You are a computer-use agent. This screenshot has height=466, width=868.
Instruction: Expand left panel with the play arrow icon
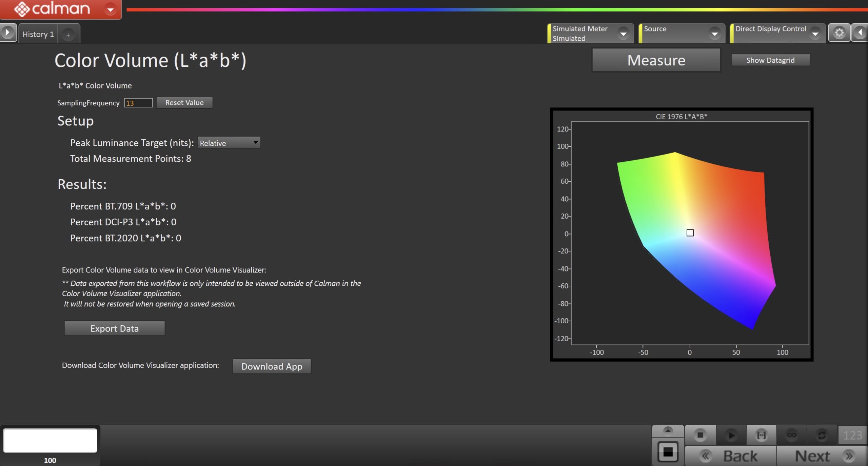point(7,33)
